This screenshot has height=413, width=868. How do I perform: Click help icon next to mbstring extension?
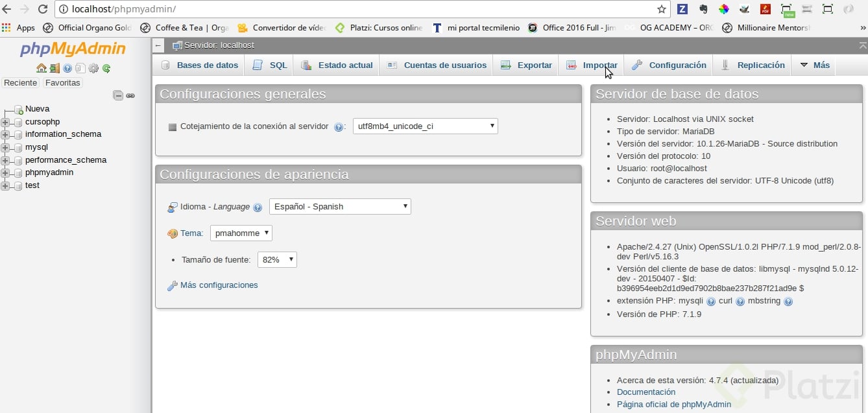pos(788,301)
